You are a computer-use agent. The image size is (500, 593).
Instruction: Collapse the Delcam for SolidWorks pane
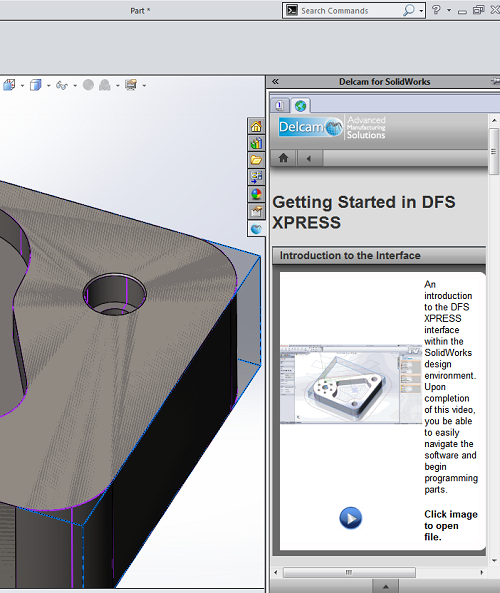coord(275,82)
